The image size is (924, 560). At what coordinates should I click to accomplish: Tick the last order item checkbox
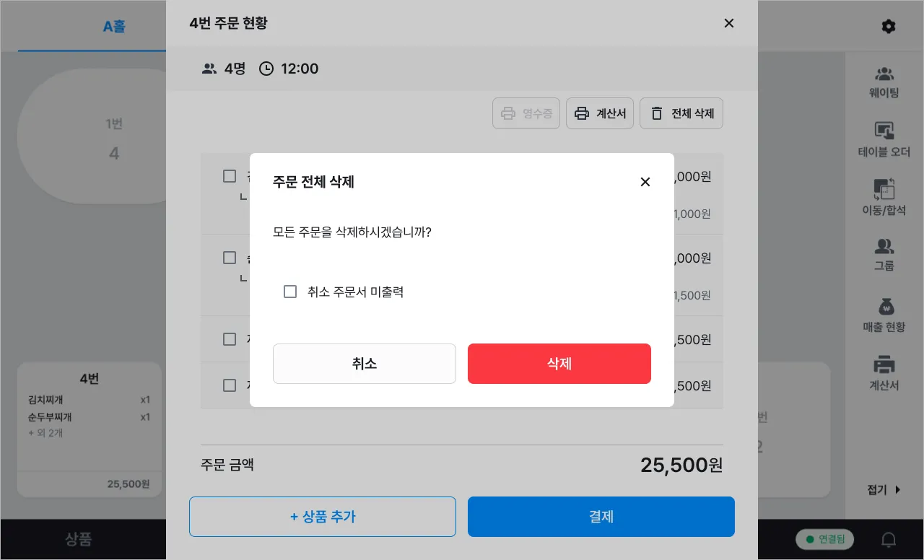[230, 385]
